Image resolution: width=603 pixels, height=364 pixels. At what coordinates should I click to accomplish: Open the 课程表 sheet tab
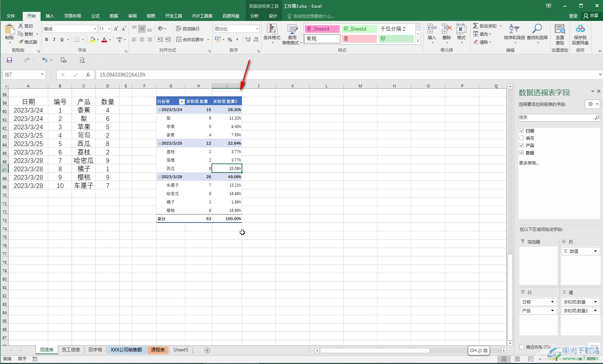(x=158, y=350)
